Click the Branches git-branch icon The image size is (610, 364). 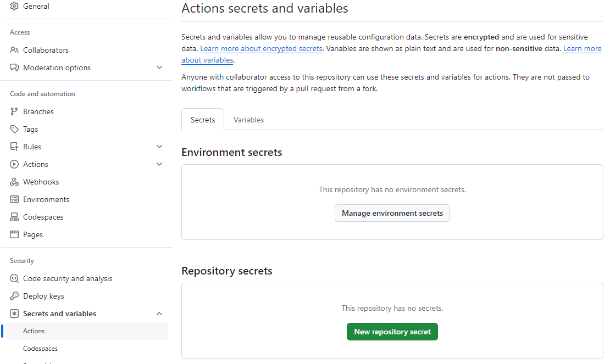click(14, 111)
